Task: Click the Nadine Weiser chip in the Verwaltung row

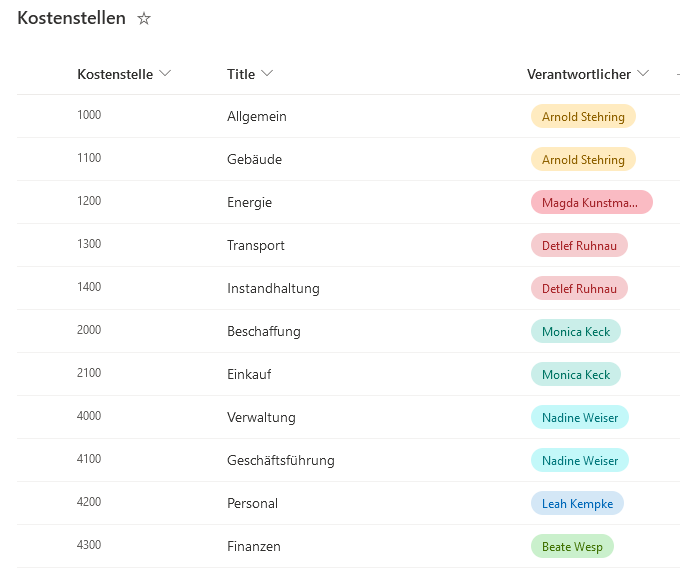Action: (579, 418)
